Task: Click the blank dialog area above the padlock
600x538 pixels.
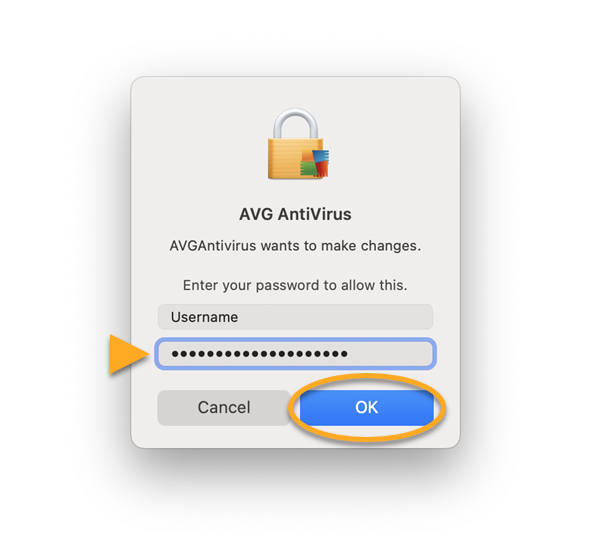Action: tap(295, 92)
